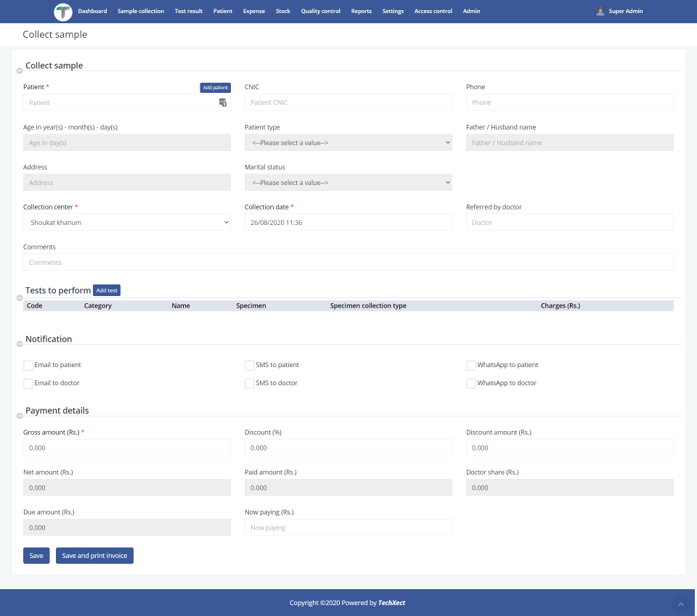Click the patient search icon in Patient field
This screenshot has height=616, width=697.
(223, 102)
